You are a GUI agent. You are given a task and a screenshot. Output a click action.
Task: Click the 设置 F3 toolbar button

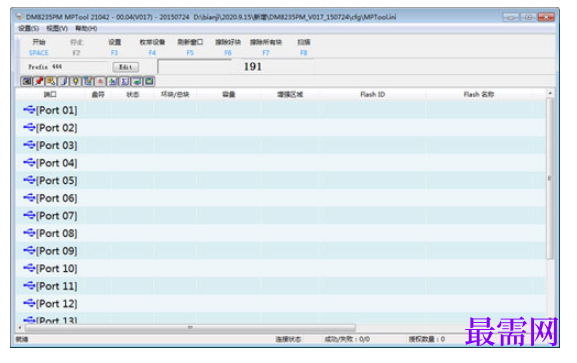[114, 47]
